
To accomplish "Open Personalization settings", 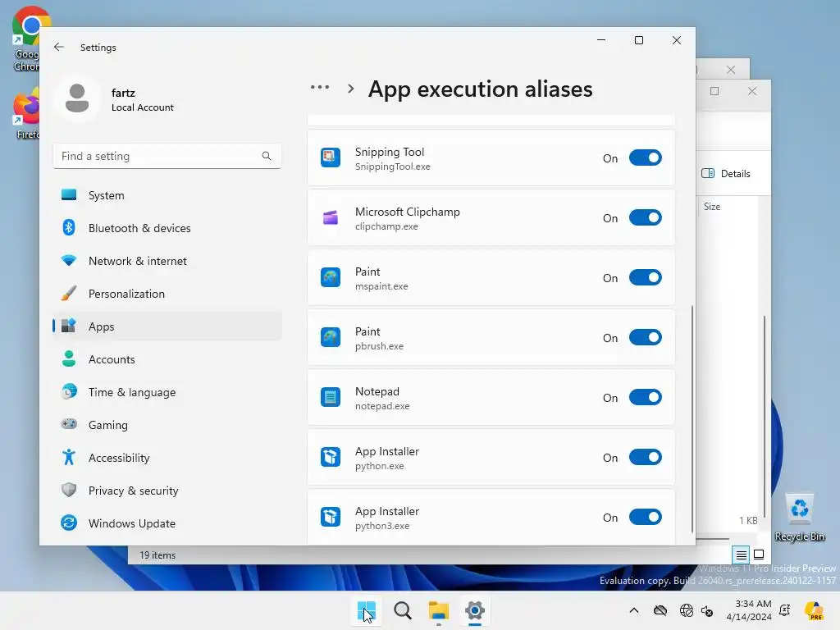I will [x=167, y=294].
